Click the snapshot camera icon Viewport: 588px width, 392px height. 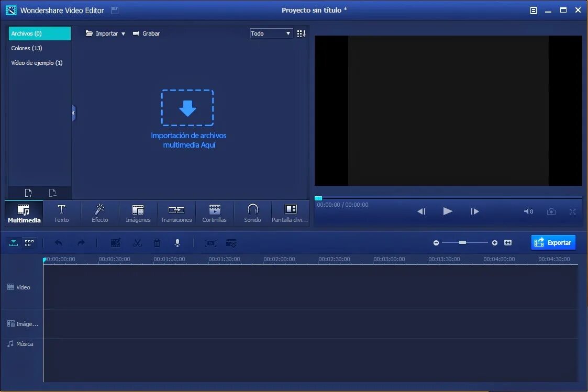point(551,211)
